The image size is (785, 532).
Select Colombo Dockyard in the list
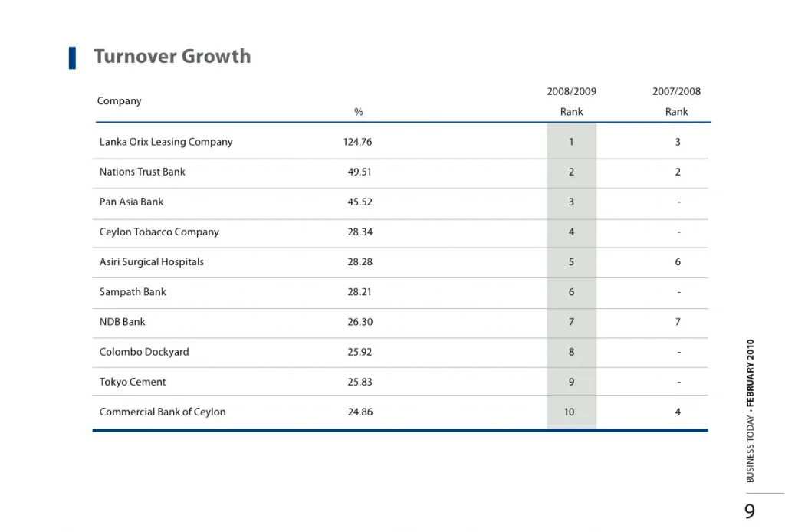pos(144,352)
